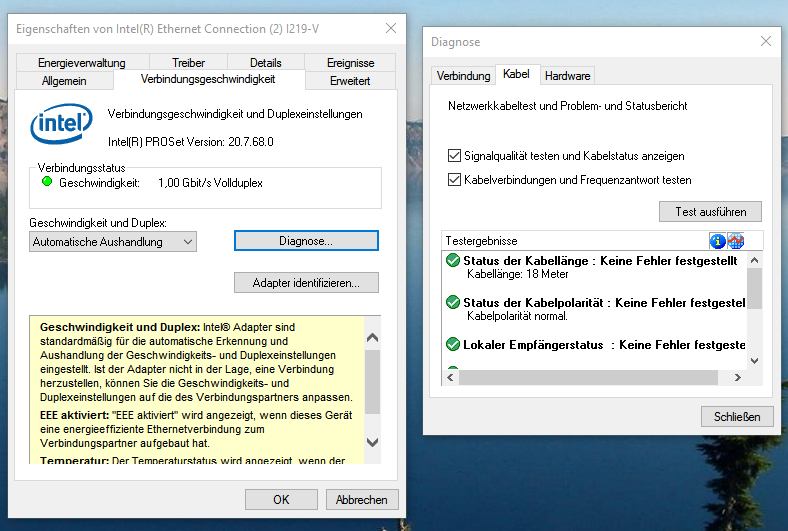Click the test results vertical scrollbar thumb
Viewport: 788px width, 531px height.
(x=754, y=288)
